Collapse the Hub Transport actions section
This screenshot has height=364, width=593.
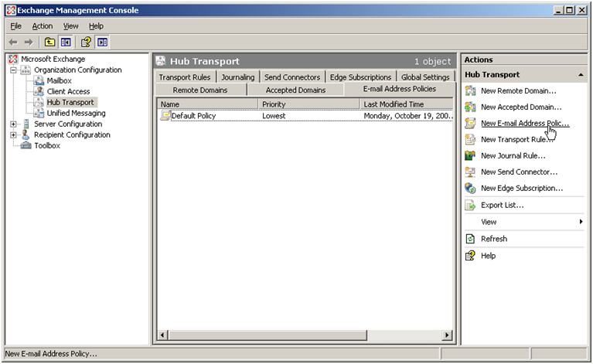tap(580, 75)
